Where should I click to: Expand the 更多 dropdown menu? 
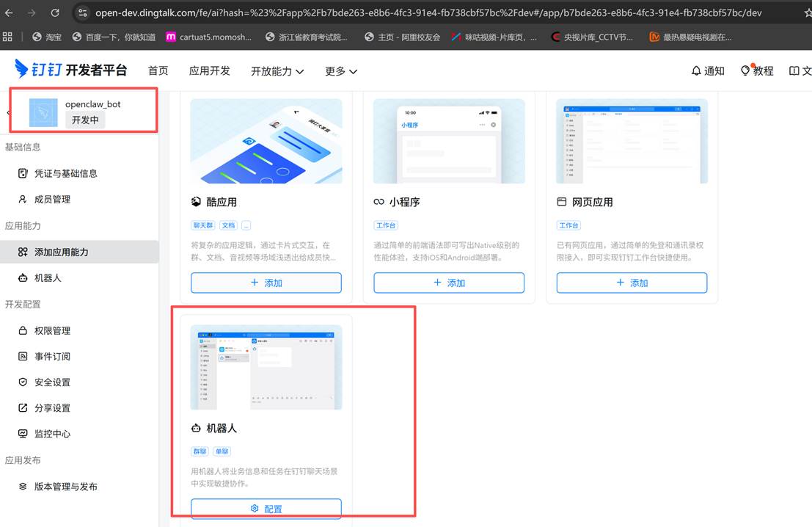point(341,71)
